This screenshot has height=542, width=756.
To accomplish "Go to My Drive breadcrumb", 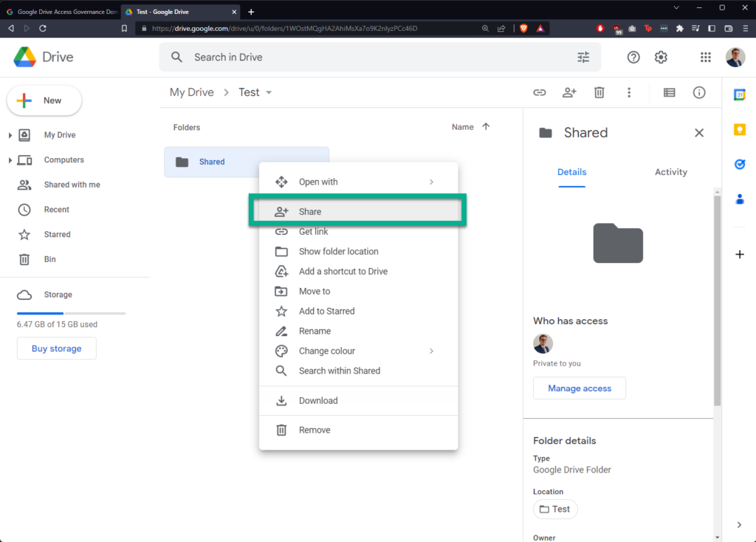I will pyautogui.click(x=191, y=92).
